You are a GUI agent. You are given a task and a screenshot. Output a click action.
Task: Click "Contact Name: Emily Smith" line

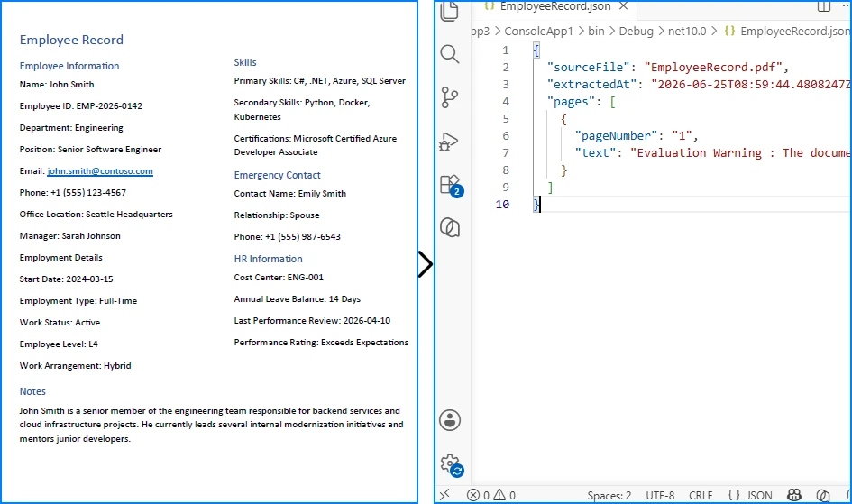click(x=289, y=194)
